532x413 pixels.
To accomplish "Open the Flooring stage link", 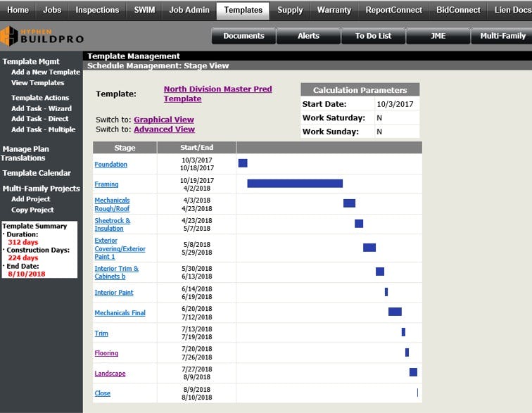I will point(106,353).
